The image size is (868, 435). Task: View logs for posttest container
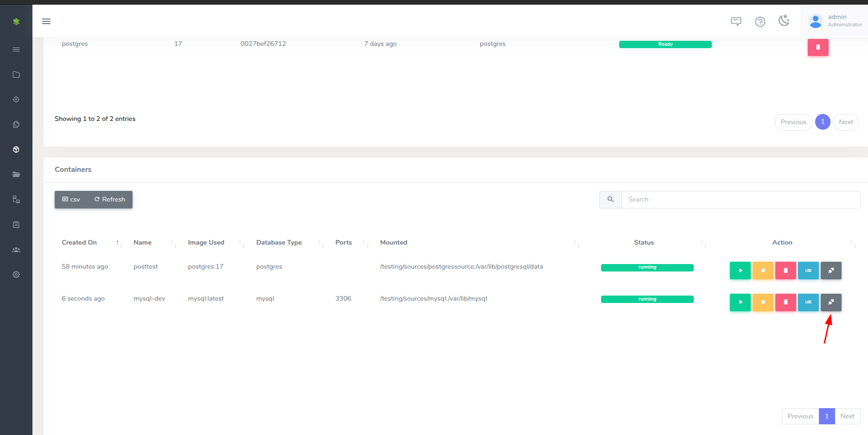(808, 271)
